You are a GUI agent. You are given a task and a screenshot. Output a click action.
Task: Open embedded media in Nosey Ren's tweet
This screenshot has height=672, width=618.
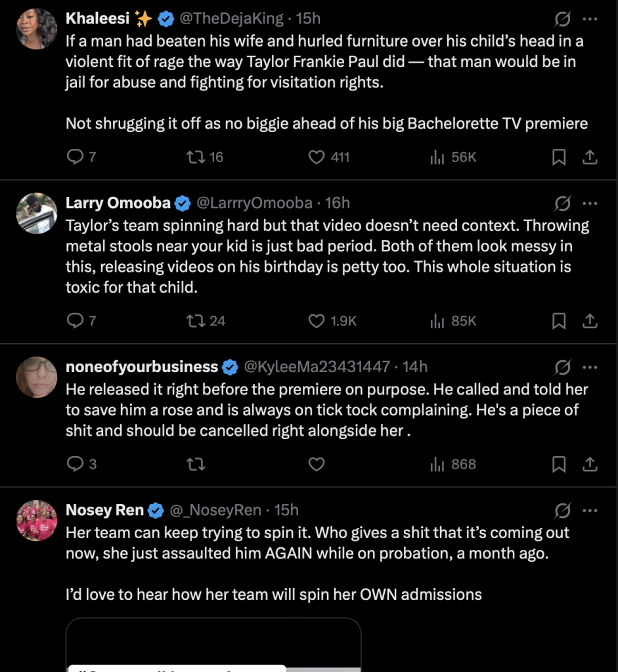pyautogui.click(x=213, y=645)
